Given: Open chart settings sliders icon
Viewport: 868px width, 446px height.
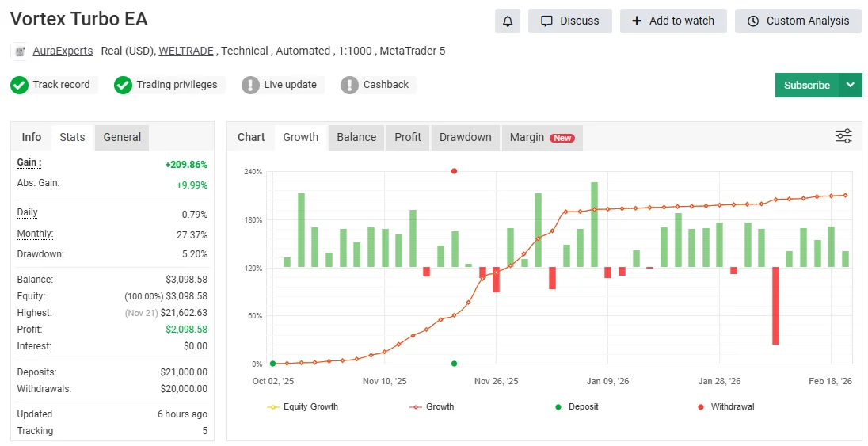Looking at the screenshot, I should point(843,136).
